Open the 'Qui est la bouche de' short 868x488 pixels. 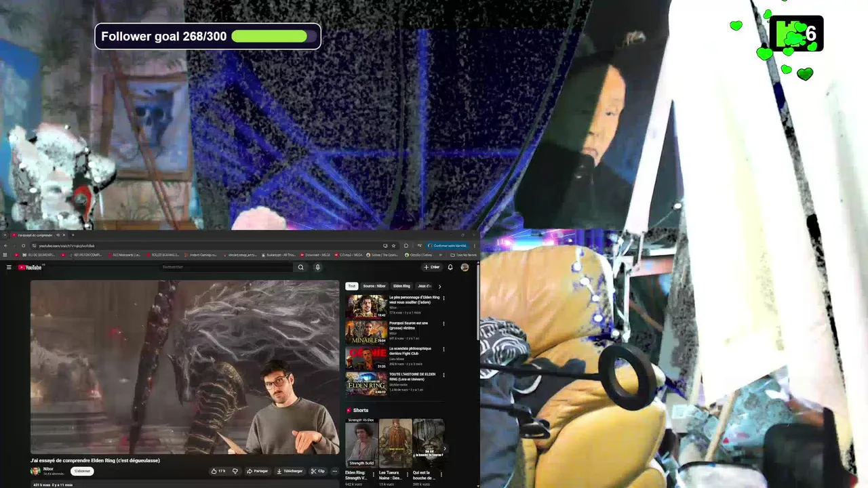point(429,443)
